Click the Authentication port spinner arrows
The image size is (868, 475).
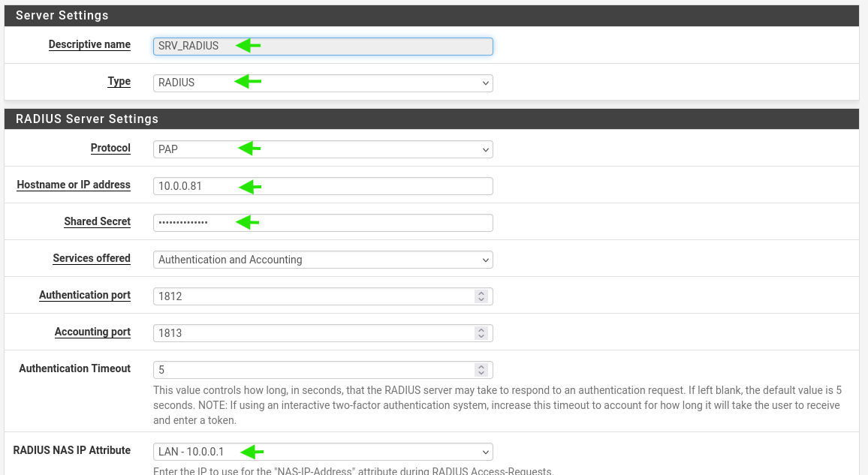pyautogui.click(x=481, y=296)
